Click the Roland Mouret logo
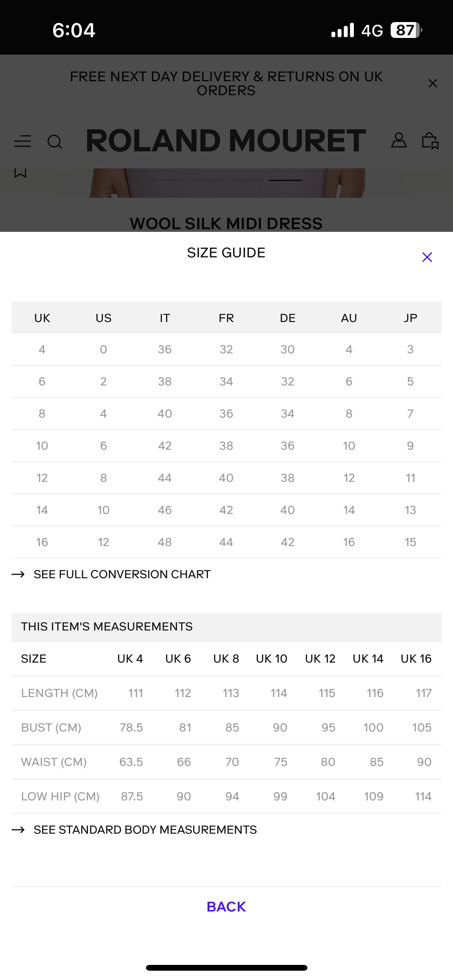Screen dimensions: 453x980 [x=226, y=140]
